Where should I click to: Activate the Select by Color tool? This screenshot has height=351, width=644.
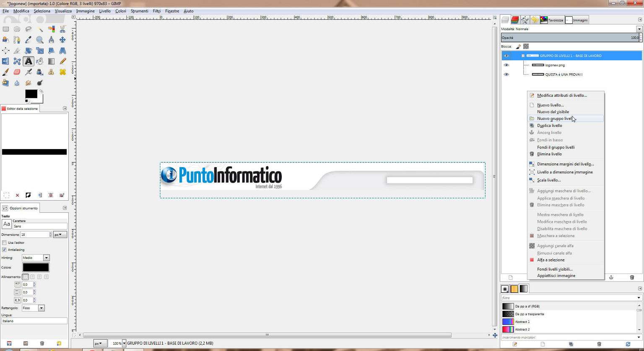[x=51, y=29]
